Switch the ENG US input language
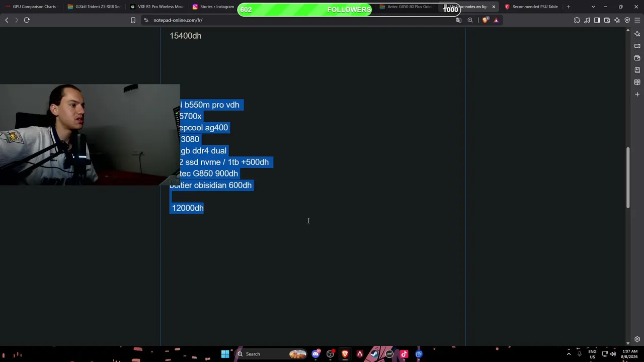 (x=592, y=354)
